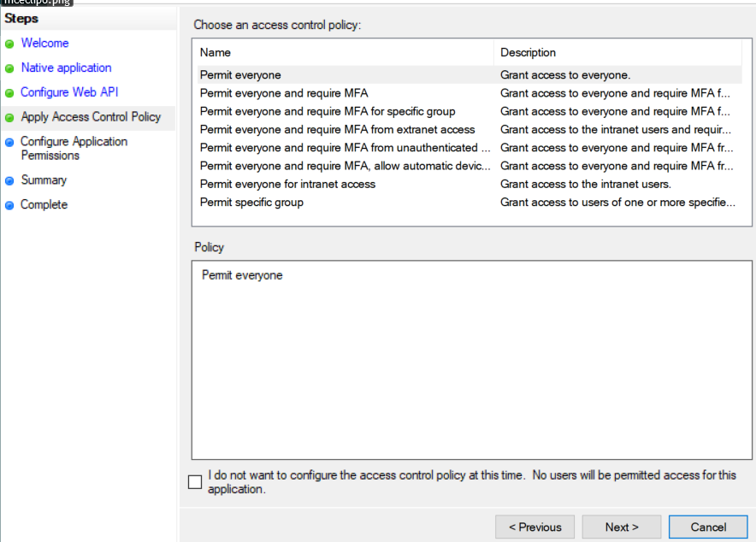Viewport: 756px width, 542px height.
Task: Open the Configure Web API step
Action: 68,92
